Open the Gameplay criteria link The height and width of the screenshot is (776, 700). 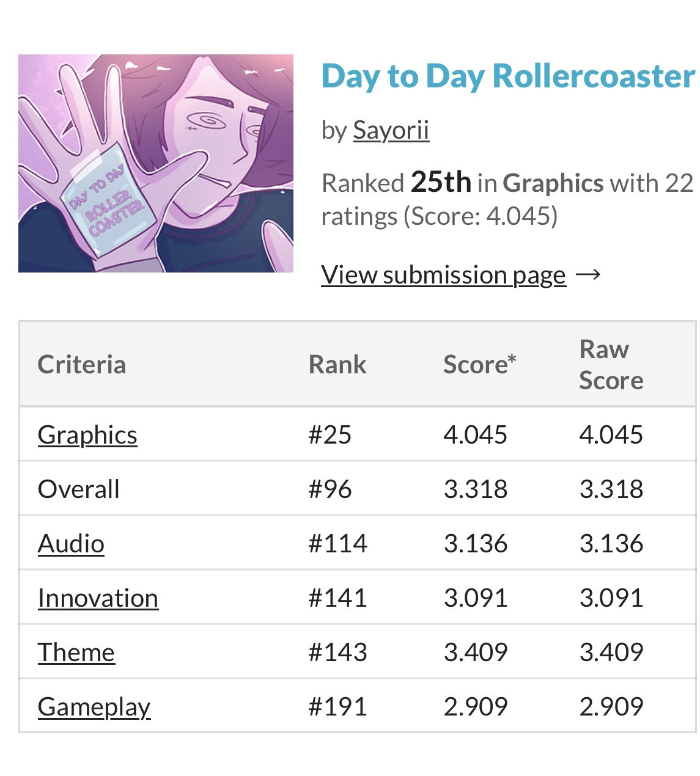pos(94,707)
